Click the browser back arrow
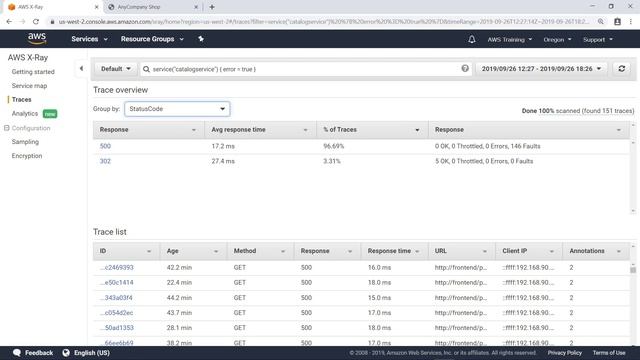640x360 pixels. pyautogui.click(x=9, y=22)
